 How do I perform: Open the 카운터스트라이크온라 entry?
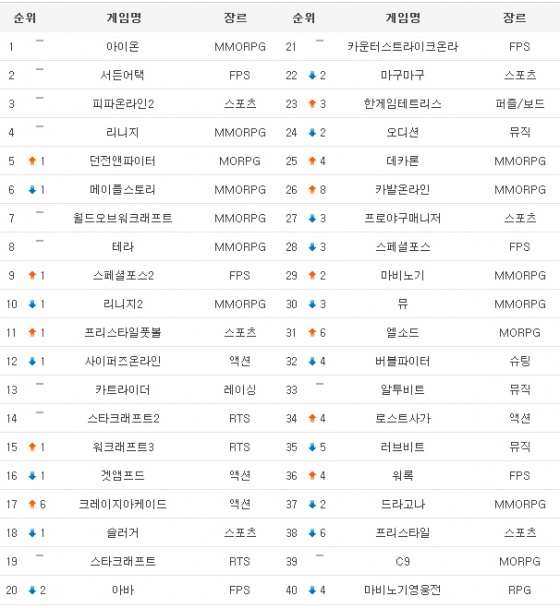pyautogui.click(x=403, y=47)
